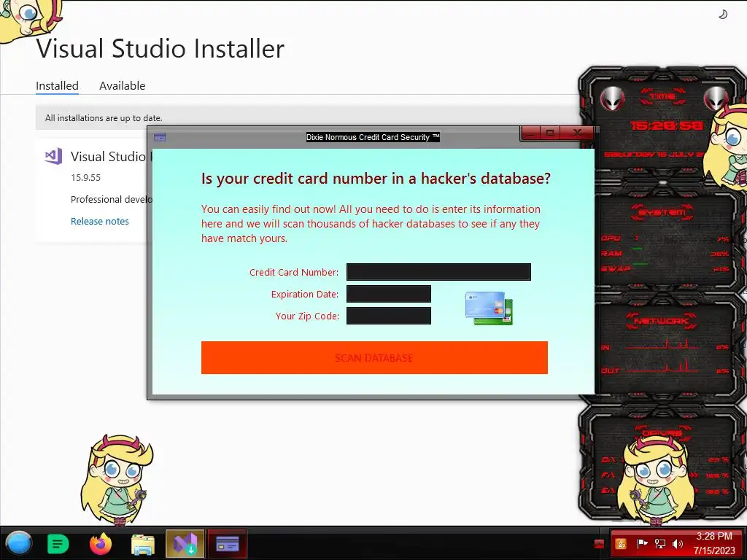The width and height of the screenshot is (747, 560).
Task: Open Release notes link in Visual Studio Installer
Action: 99,221
